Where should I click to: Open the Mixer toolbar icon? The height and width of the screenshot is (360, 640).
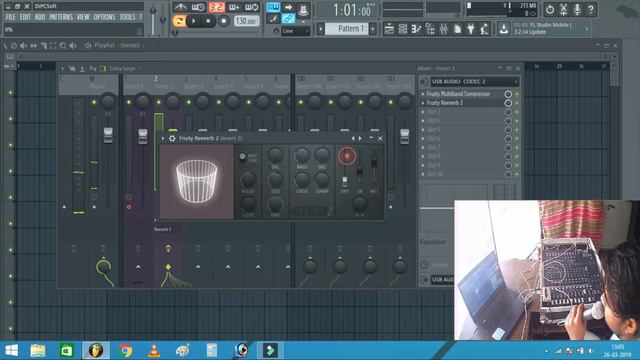444,29
